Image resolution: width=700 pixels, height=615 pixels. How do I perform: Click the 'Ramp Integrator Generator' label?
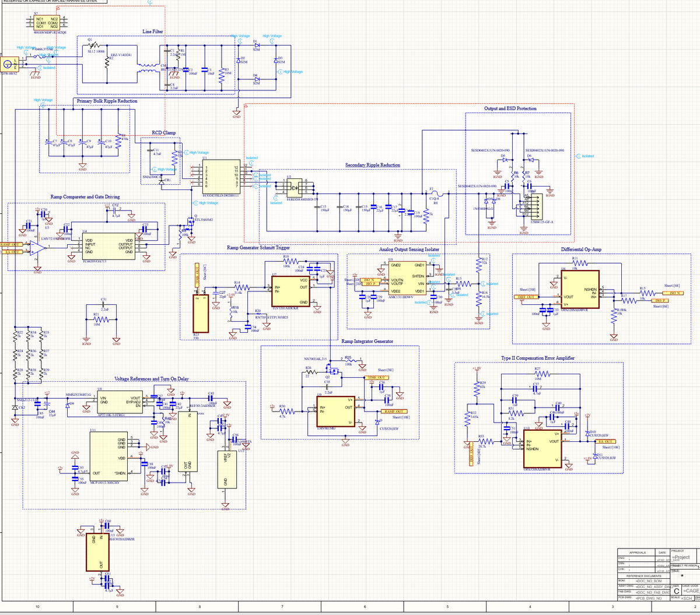[x=367, y=341]
